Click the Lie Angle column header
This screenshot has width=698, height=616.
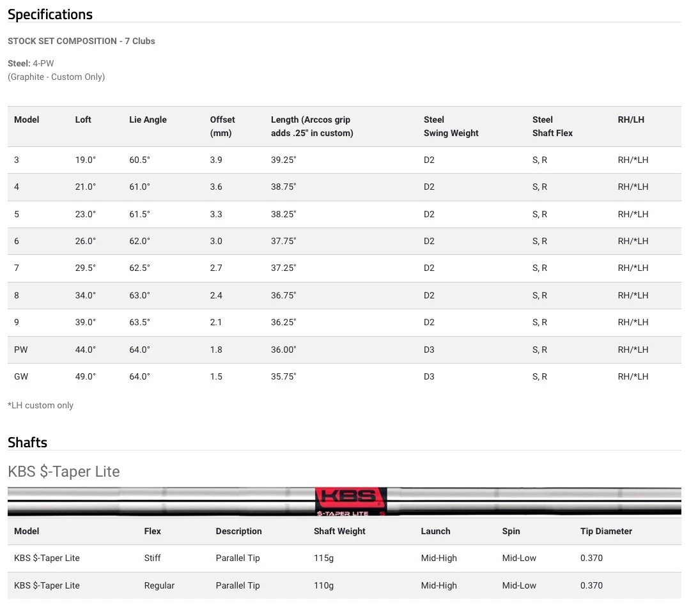pos(148,119)
